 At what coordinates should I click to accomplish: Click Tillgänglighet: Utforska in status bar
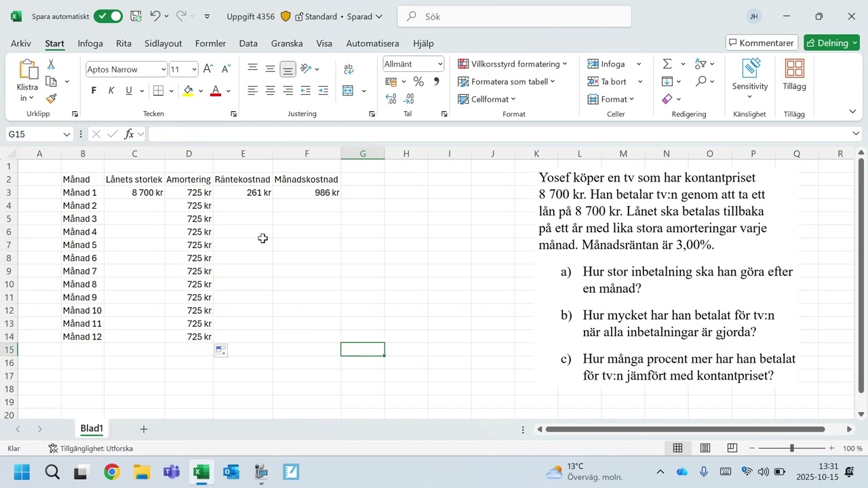pyautogui.click(x=91, y=448)
